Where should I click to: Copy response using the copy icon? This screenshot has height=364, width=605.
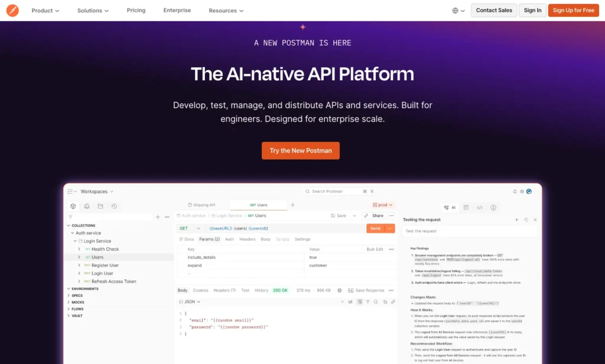(x=385, y=302)
